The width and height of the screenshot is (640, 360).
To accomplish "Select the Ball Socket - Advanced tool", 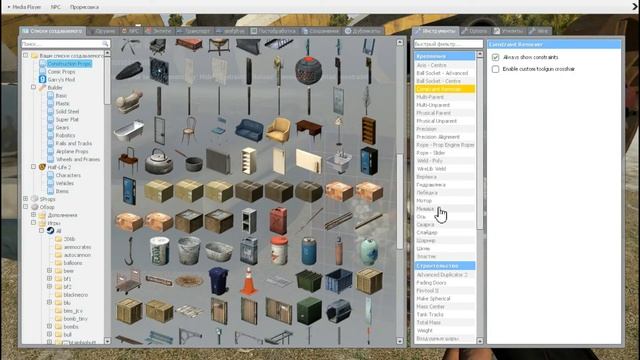I will coord(445,73).
